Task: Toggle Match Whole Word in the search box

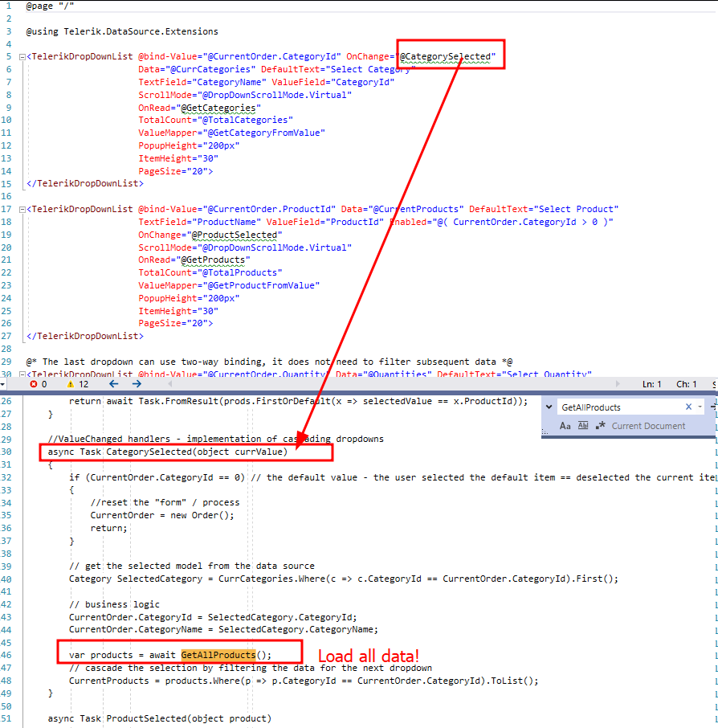Action: tap(583, 424)
